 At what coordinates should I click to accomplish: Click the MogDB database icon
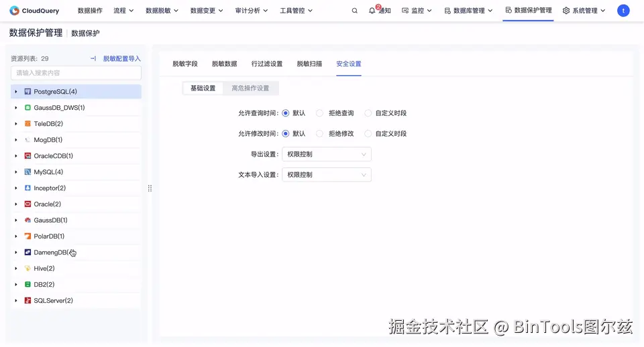click(28, 140)
